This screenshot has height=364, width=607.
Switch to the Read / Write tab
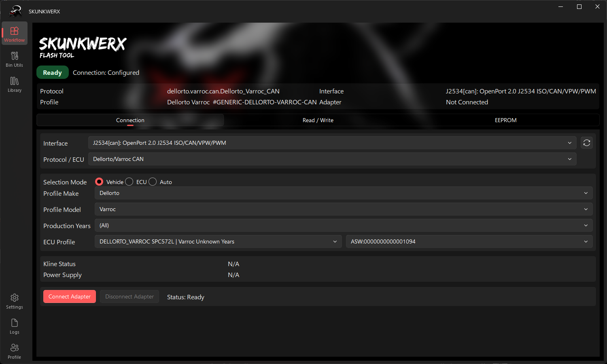[x=318, y=120]
